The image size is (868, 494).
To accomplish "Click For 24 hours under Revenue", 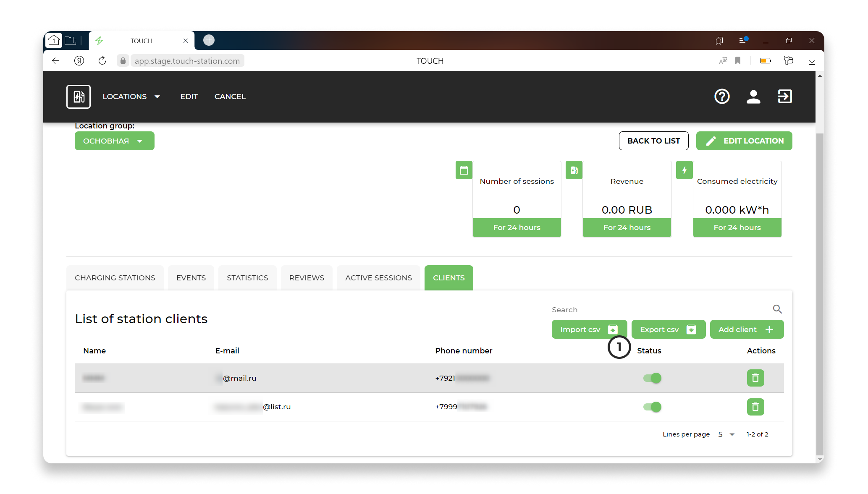I will (627, 227).
